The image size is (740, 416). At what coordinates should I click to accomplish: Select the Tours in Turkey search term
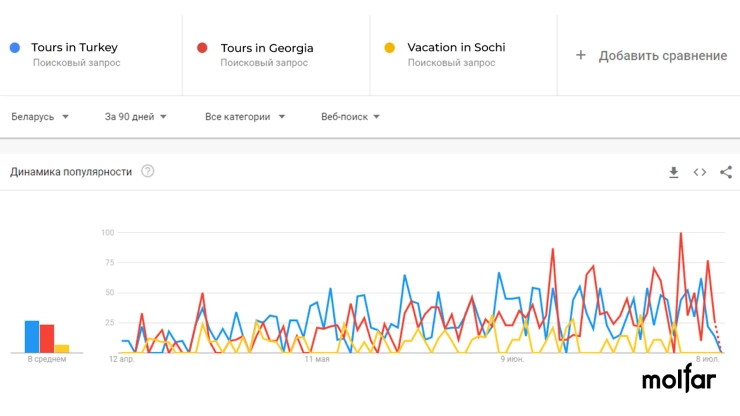coord(74,47)
